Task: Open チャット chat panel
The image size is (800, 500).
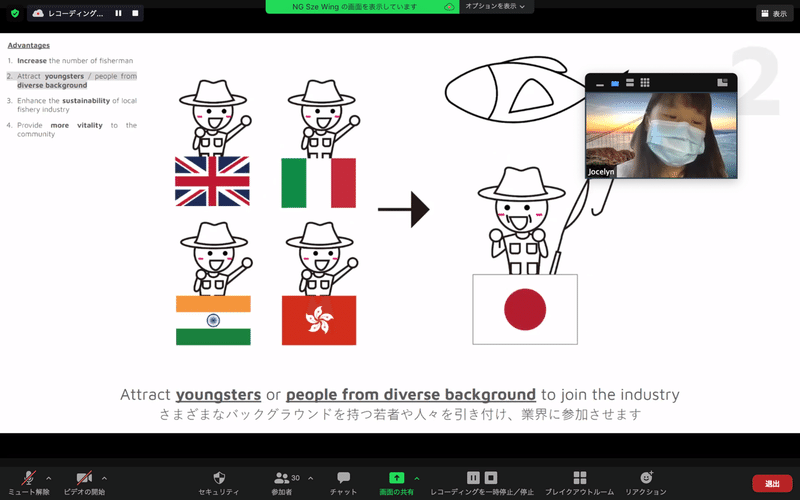Action: [x=343, y=483]
